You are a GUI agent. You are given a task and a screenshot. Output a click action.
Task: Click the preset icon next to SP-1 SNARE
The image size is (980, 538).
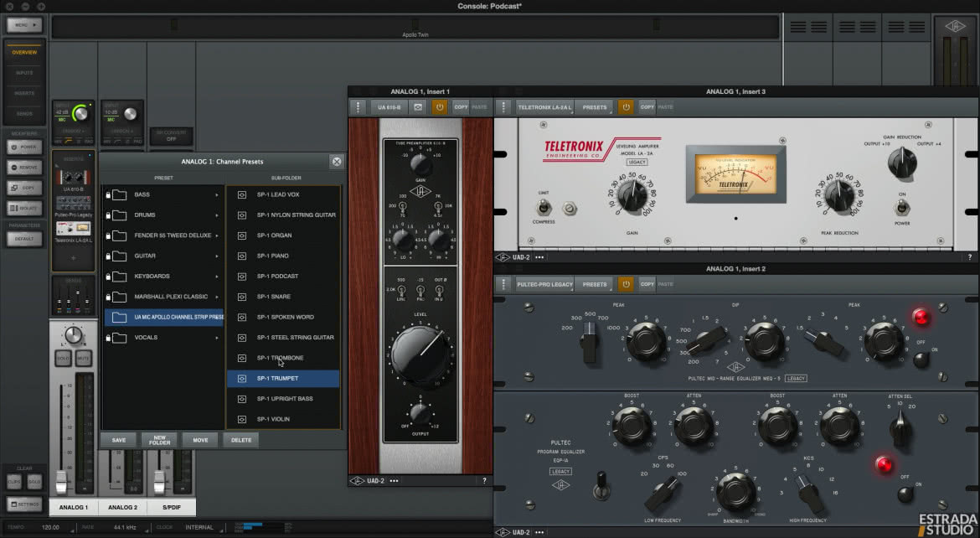click(x=242, y=297)
